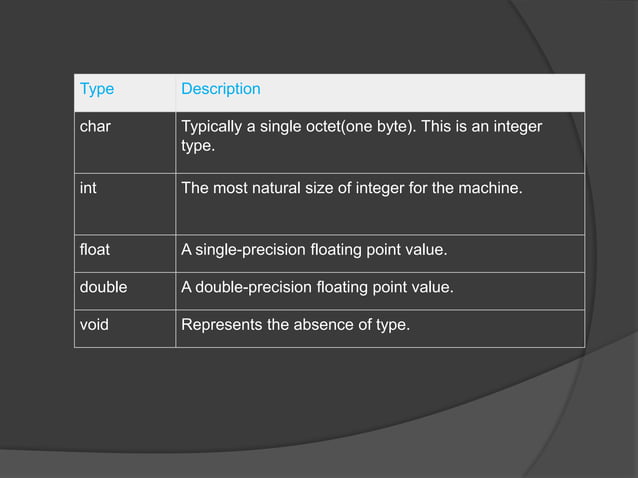Screen dimensions: 638x478
Task: Click the single-precision floating point description
Action: tap(314, 250)
